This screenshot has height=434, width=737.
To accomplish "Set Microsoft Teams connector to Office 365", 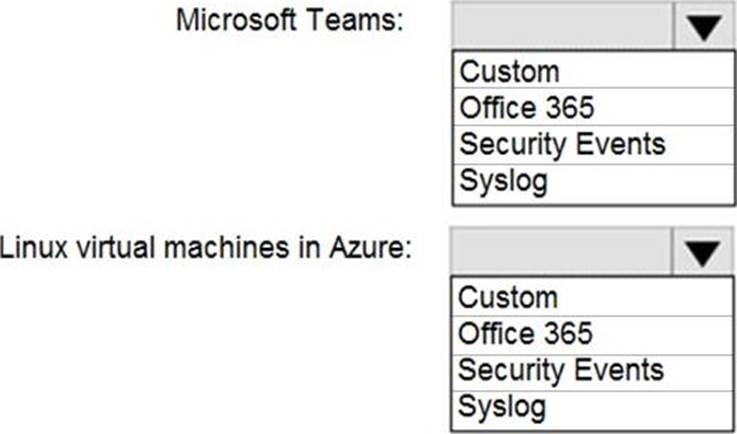I will [x=525, y=107].
